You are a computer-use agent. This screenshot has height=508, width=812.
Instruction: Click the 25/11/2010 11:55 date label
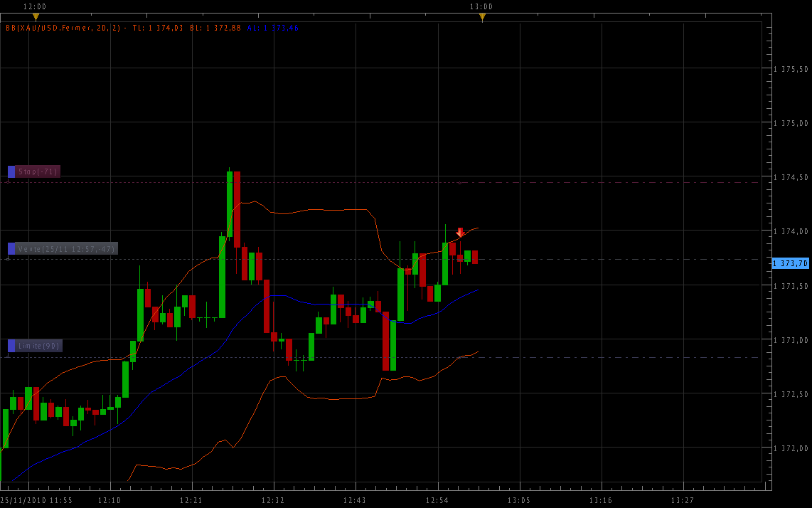pos(36,501)
